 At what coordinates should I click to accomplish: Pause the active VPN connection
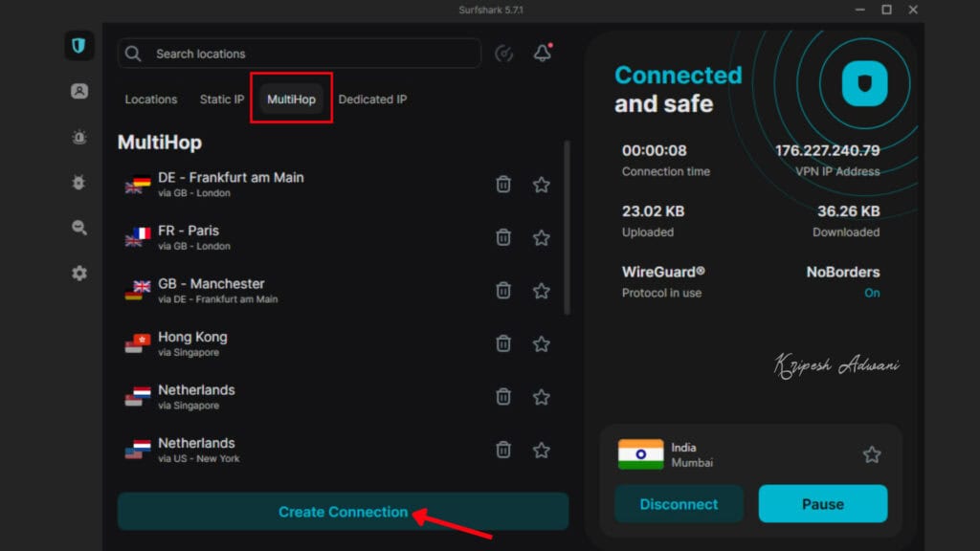[x=822, y=504]
